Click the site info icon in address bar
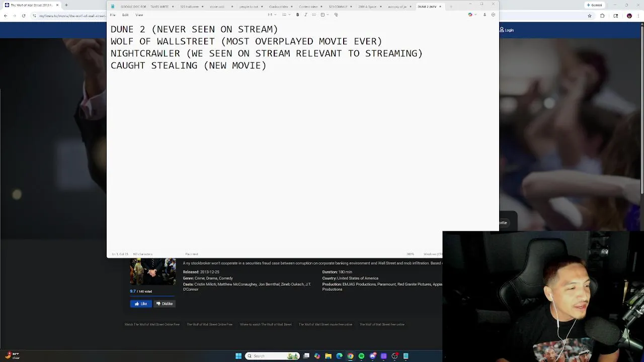This screenshot has width=644, height=362. pos(34,16)
